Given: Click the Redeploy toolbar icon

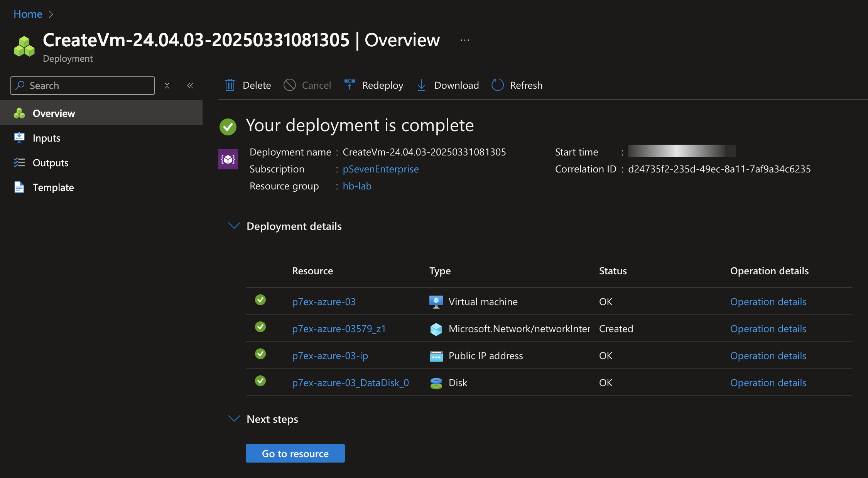Looking at the screenshot, I should 350,84.
